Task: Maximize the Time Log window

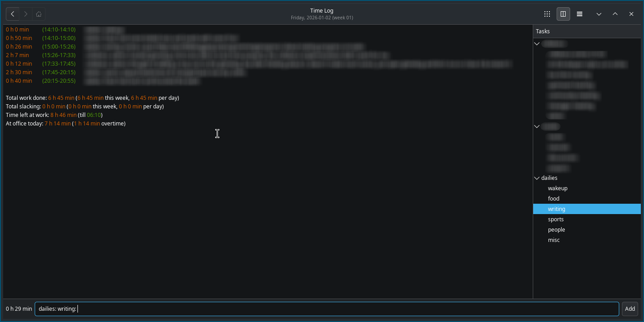Action: pos(615,14)
